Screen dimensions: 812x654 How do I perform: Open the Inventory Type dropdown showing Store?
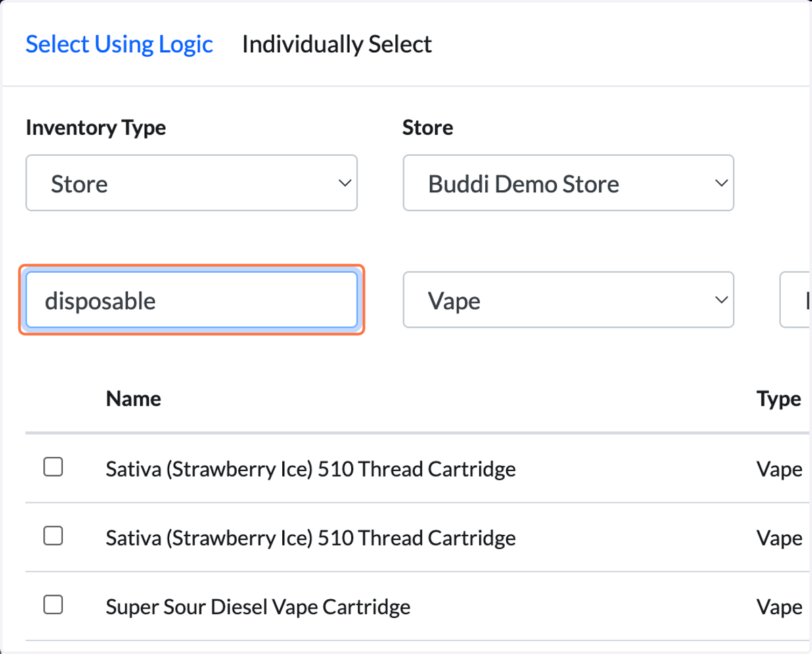pyautogui.click(x=191, y=183)
